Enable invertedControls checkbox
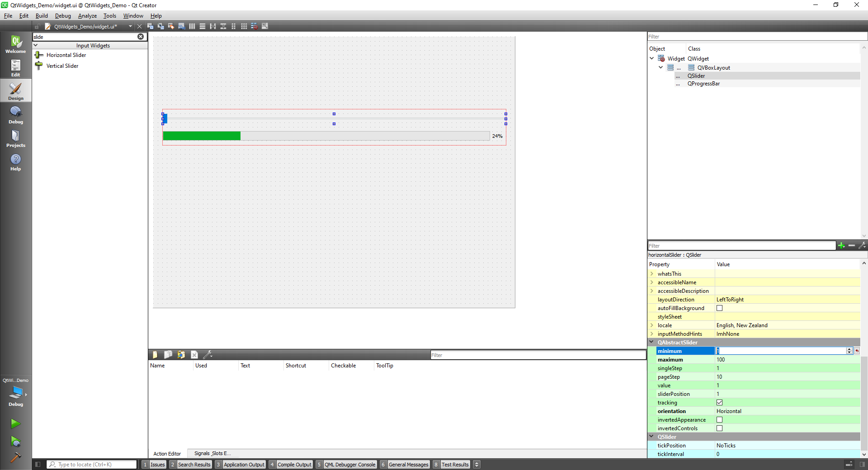This screenshot has width=868, height=470. 719,428
